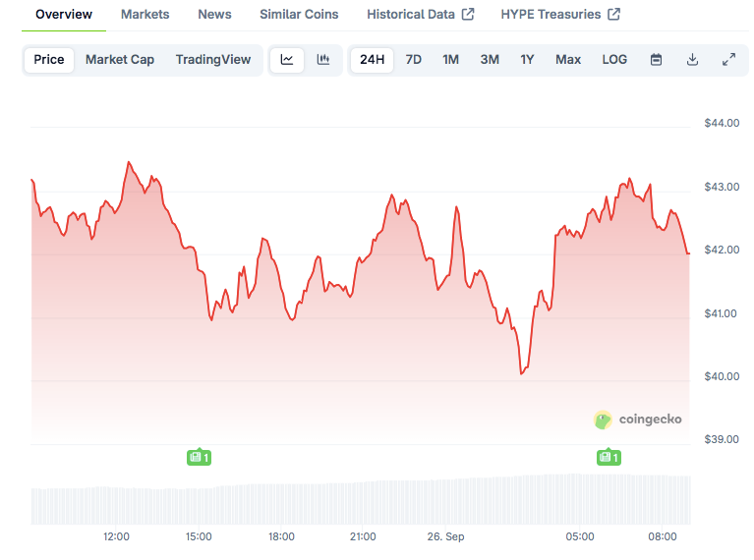Go to the News tab

pos(214,15)
